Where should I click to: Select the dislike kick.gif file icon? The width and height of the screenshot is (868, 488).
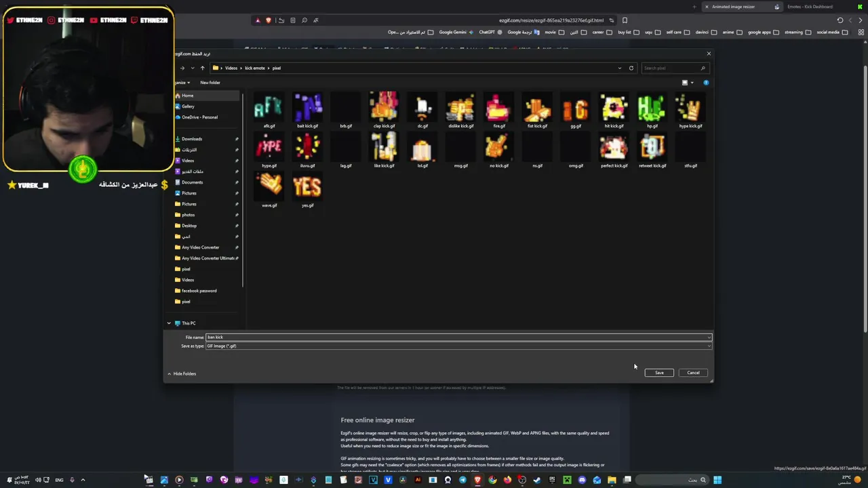[460, 108]
